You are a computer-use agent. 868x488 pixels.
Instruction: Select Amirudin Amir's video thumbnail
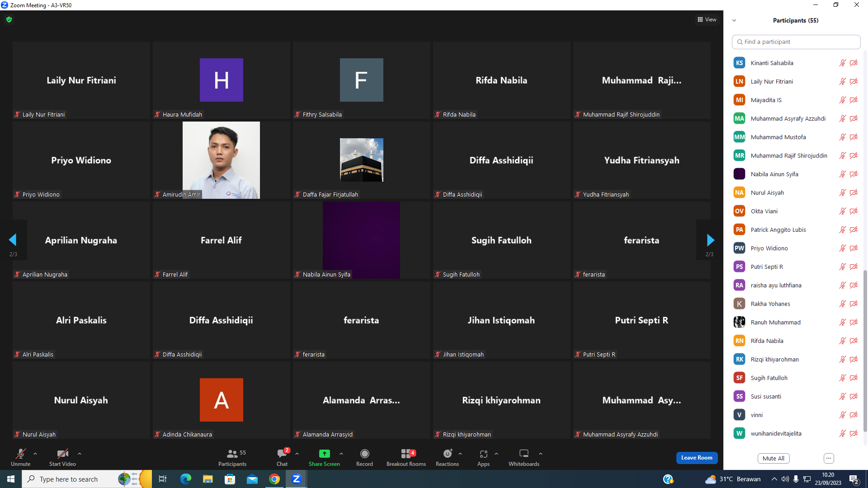click(221, 160)
